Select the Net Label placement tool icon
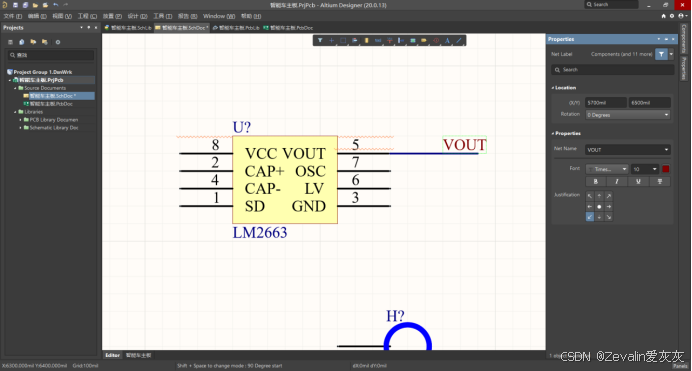This screenshot has height=371, width=692. [x=378, y=41]
